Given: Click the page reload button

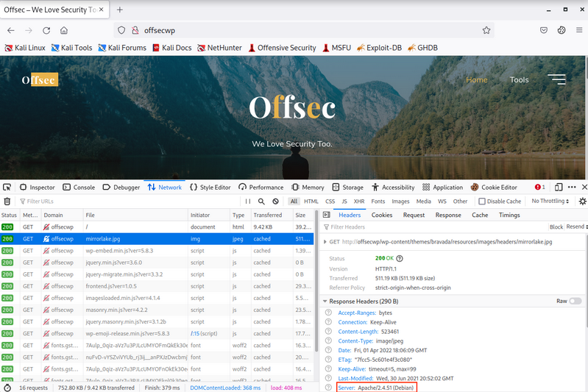Looking at the screenshot, I should click(x=46, y=30).
